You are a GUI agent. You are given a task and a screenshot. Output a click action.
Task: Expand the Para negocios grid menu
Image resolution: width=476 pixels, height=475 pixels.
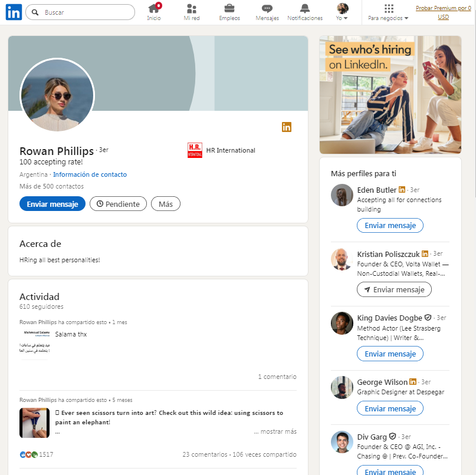tap(388, 12)
